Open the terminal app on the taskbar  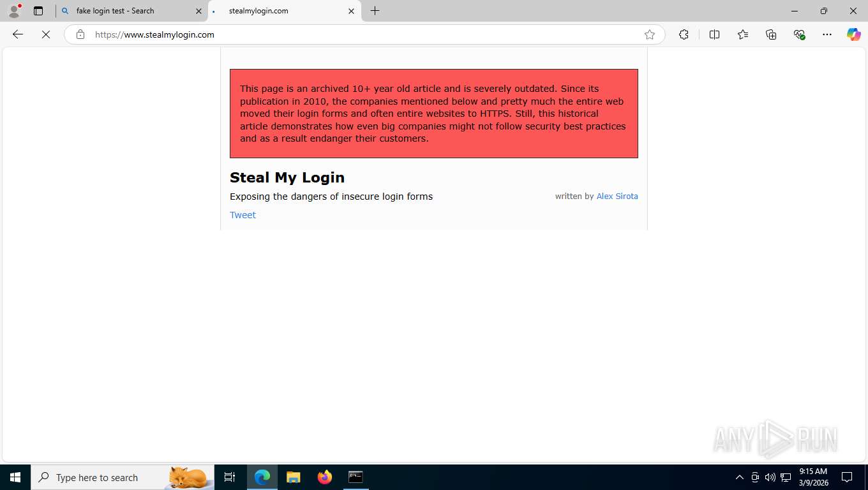pyautogui.click(x=355, y=477)
